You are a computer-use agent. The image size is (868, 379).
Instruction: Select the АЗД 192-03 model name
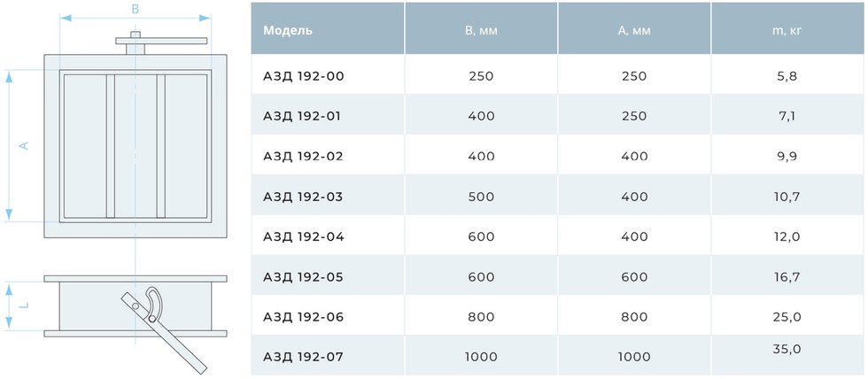(x=303, y=197)
